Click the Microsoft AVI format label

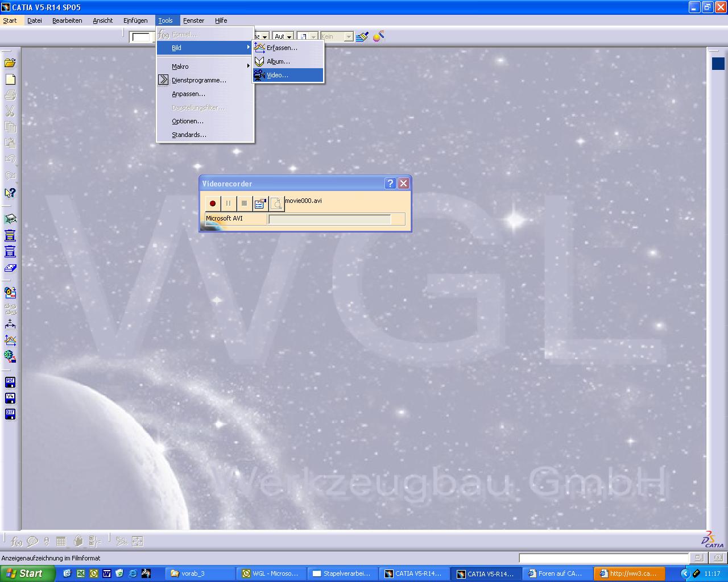click(224, 218)
